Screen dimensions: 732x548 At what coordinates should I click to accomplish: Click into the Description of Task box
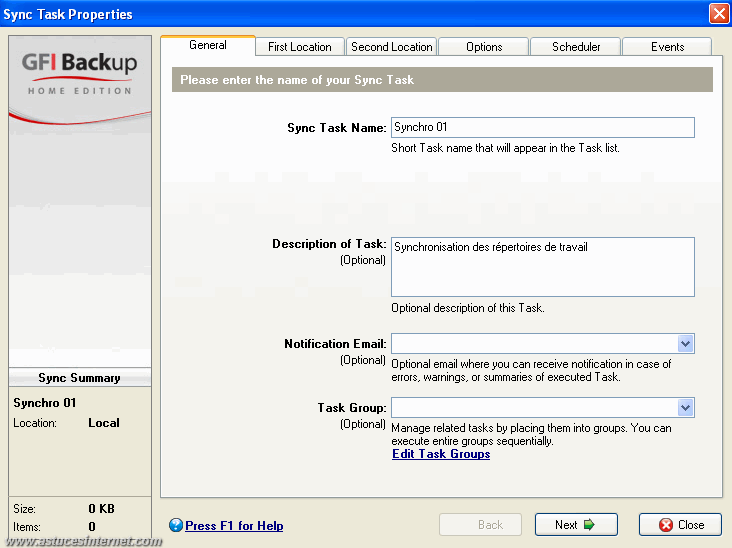(x=543, y=267)
